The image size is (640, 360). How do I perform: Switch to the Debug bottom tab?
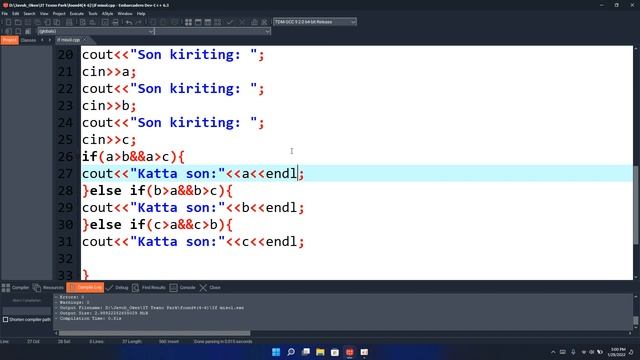[x=118, y=288]
